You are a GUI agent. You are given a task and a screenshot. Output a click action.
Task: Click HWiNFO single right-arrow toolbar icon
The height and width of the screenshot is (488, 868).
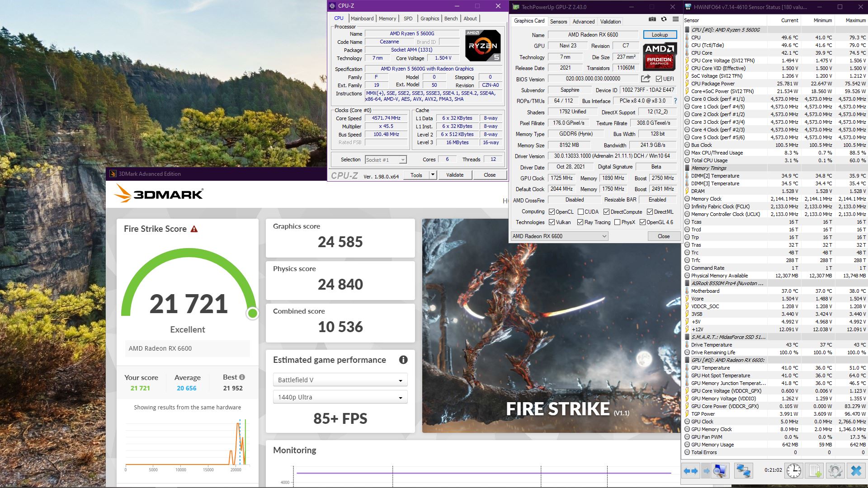tap(706, 471)
